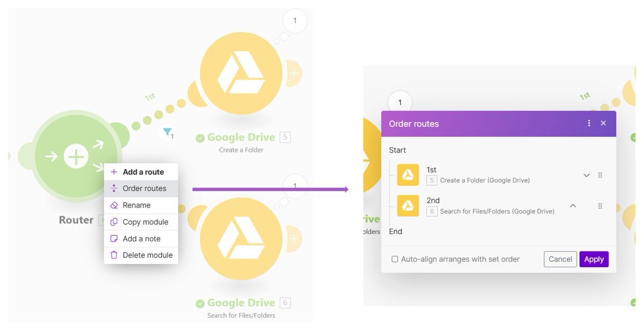Toggle Auto-align arranges with set order
Viewport: 644px width, 329px height.
tap(395, 259)
